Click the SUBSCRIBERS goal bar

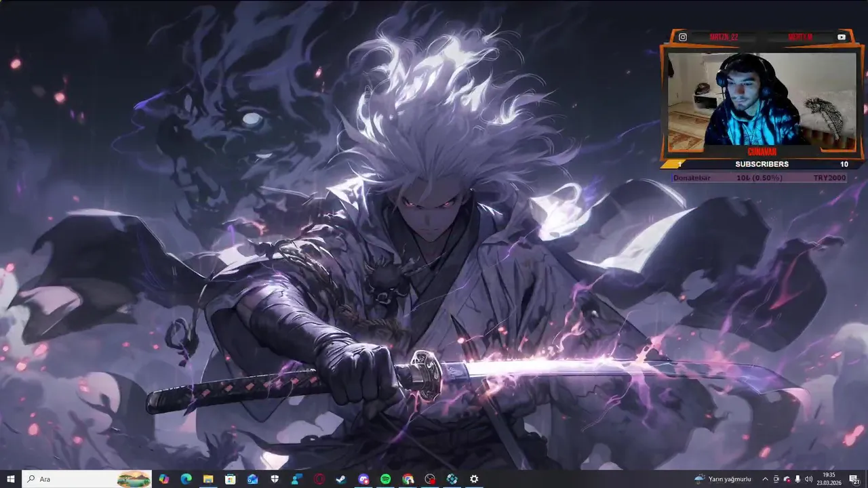click(x=763, y=164)
